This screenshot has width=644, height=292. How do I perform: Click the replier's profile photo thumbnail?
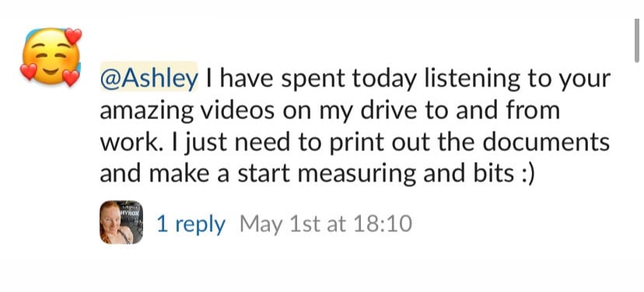pyautogui.click(x=121, y=223)
